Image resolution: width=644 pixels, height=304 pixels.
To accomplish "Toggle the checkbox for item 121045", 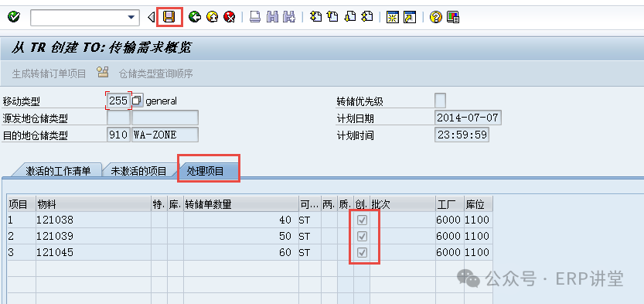I will pos(362,252).
